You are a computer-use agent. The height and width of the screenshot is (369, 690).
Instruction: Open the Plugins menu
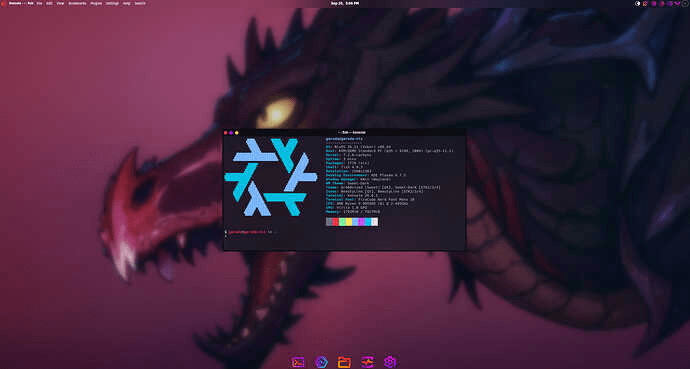click(96, 4)
